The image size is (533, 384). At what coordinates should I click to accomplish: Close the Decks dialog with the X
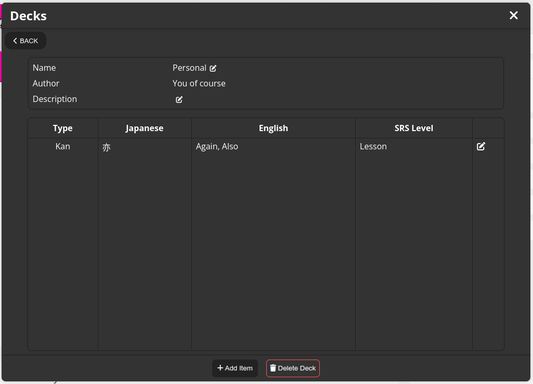(514, 15)
